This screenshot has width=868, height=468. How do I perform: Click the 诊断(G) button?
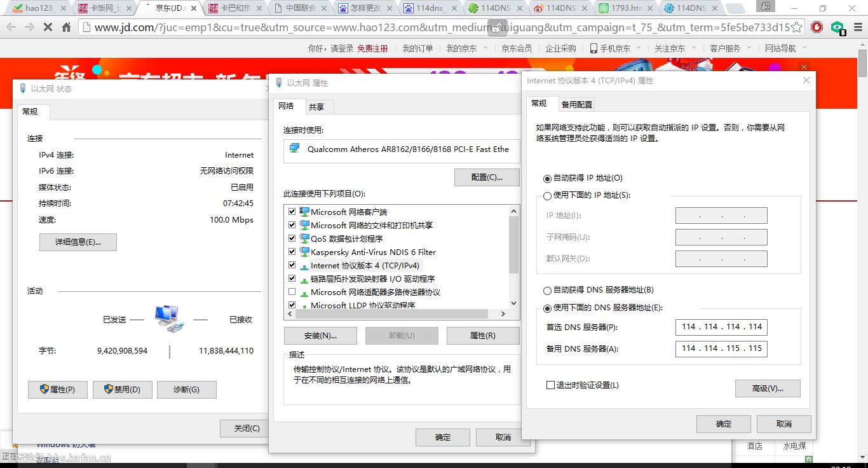pyautogui.click(x=187, y=390)
